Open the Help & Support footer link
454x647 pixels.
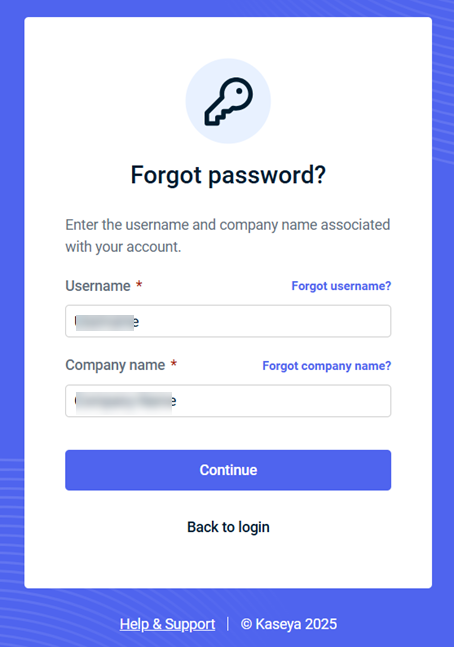coord(167,624)
